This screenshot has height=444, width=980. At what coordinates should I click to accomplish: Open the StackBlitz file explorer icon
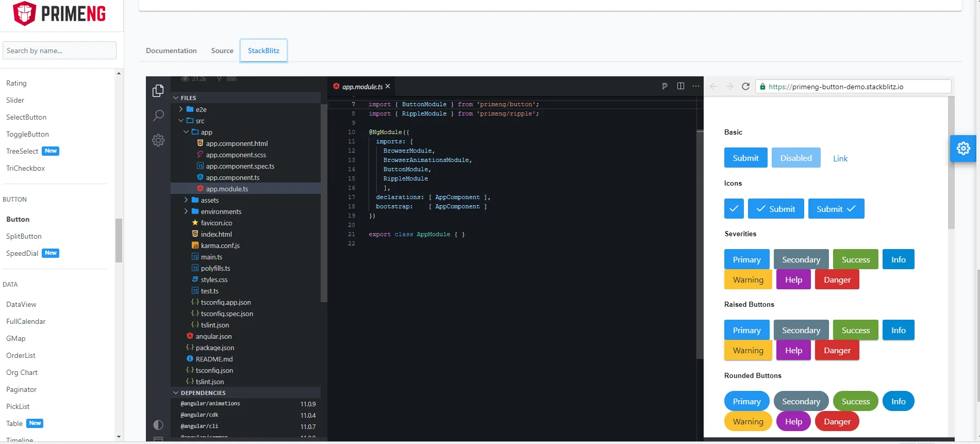point(158,91)
